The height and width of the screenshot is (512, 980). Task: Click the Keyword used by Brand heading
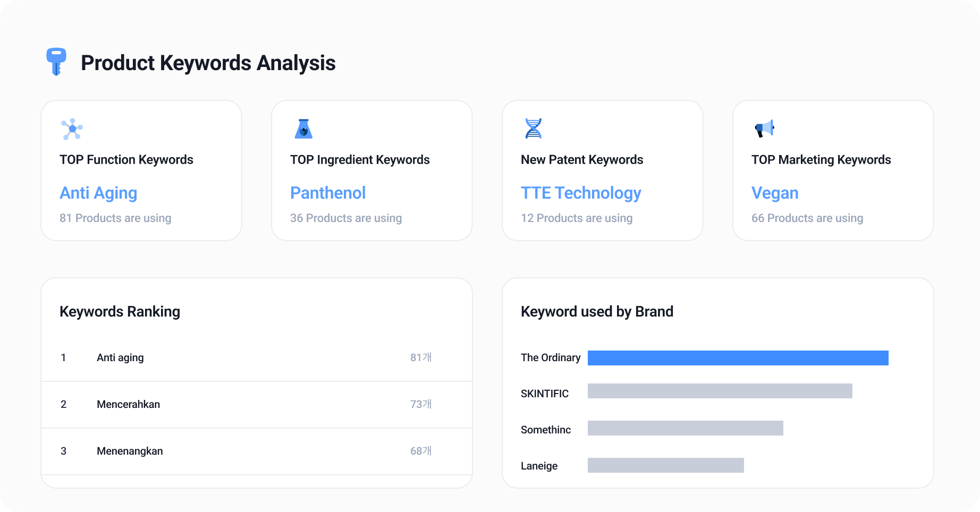597,312
